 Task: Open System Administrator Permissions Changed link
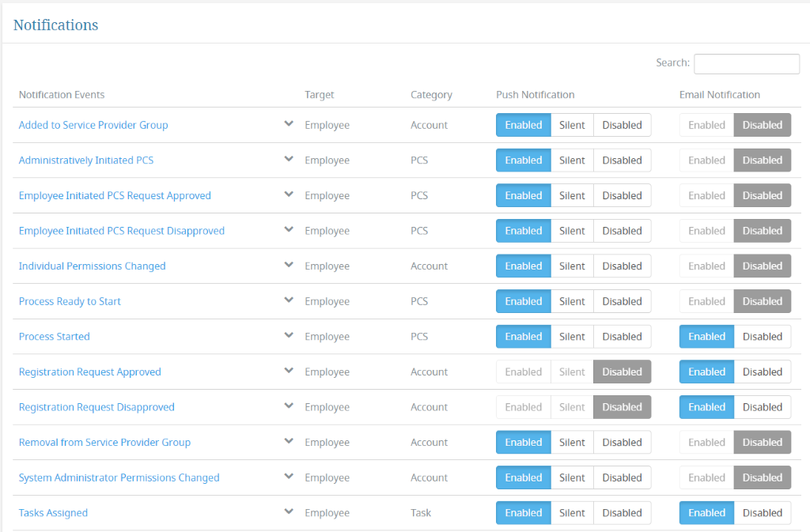tap(119, 477)
